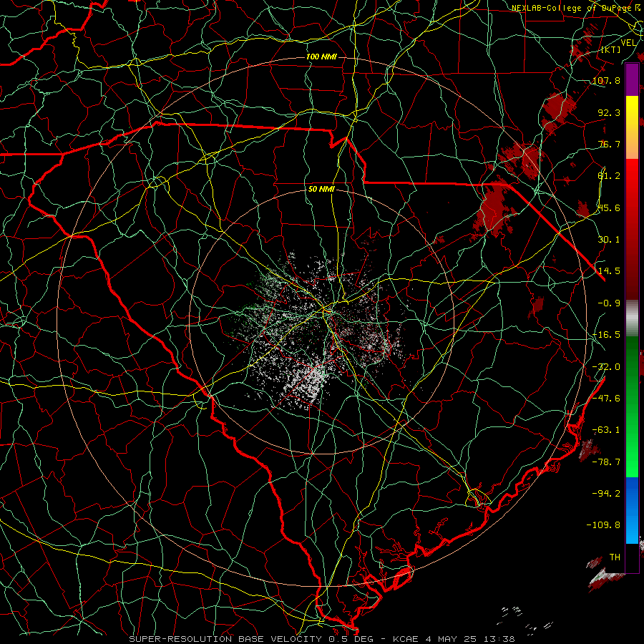Viewport: 644px width, 644px height.
Task: Click the 100 NMI range ring label
Action: coord(321,57)
